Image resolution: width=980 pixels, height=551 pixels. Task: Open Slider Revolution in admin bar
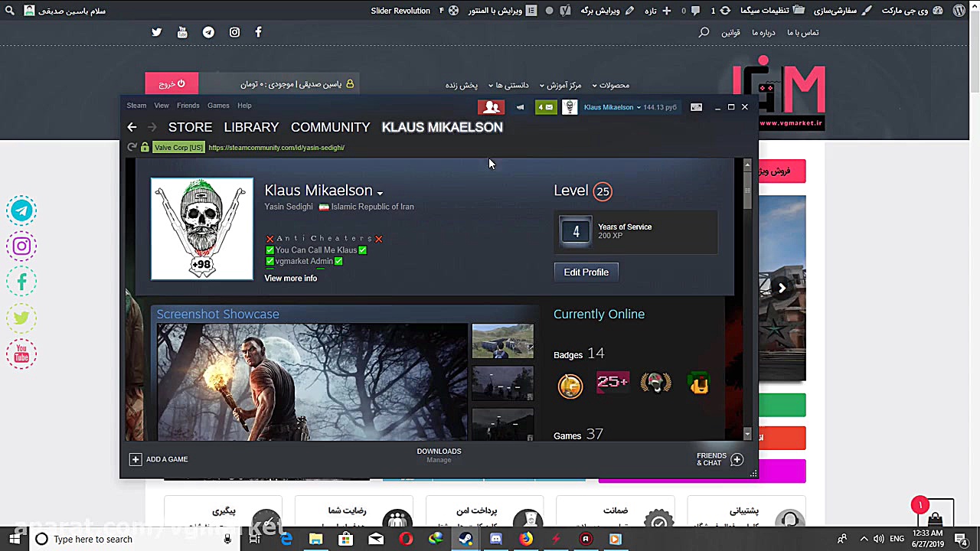tap(400, 11)
